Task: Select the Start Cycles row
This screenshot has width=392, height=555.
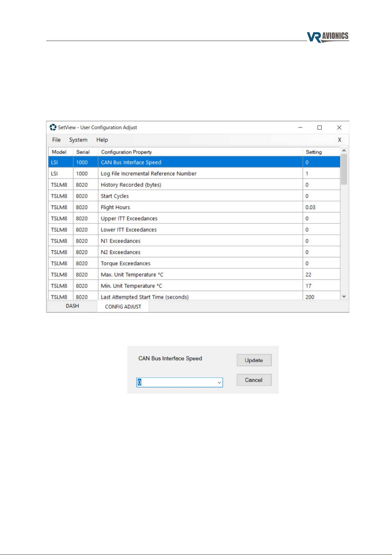Action: [194, 196]
